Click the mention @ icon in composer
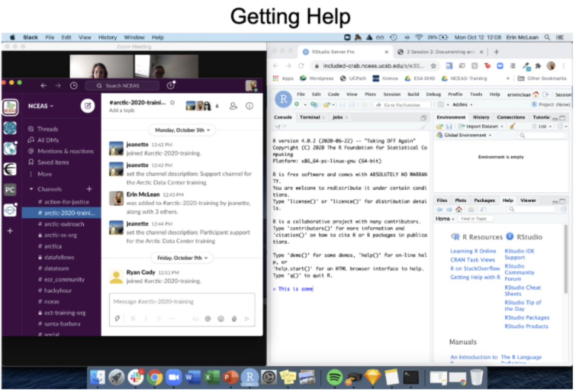 [x=208, y=319]
